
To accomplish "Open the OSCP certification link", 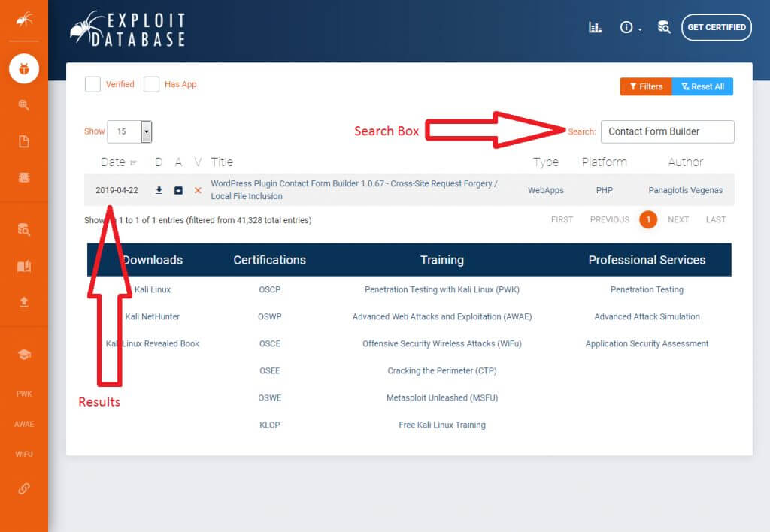I will (x=270, y=289).
